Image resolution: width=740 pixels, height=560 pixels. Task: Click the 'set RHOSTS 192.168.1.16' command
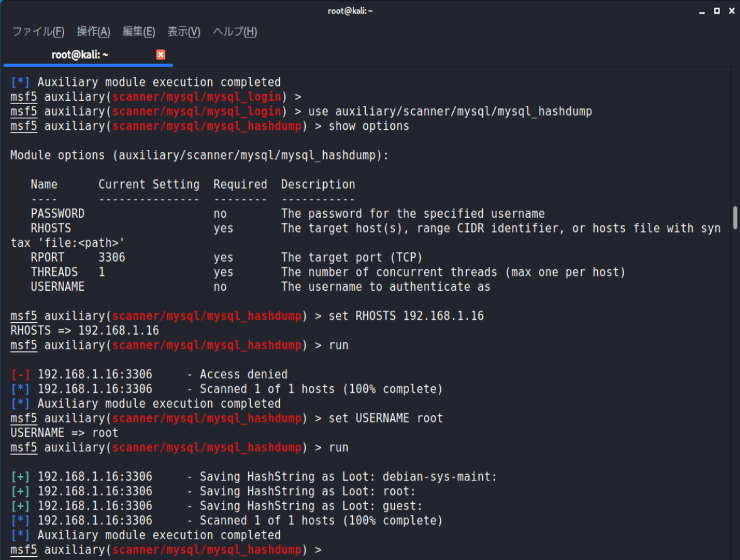point(407,316)
